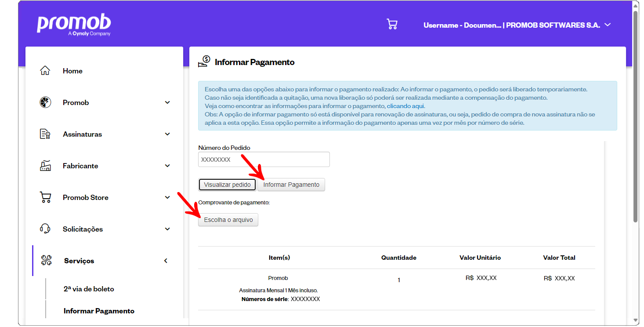This screenshot has width=644, height=327.
Task: Go to Home in sidebar
Action: tap(72, 71)
